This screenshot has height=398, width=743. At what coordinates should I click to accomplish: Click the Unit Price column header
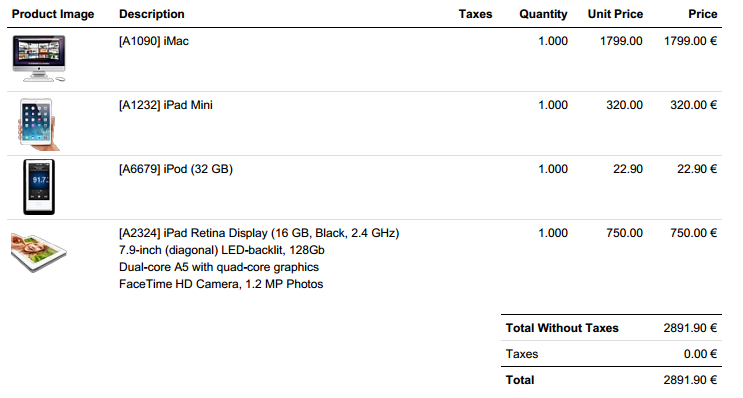(615, 14)
